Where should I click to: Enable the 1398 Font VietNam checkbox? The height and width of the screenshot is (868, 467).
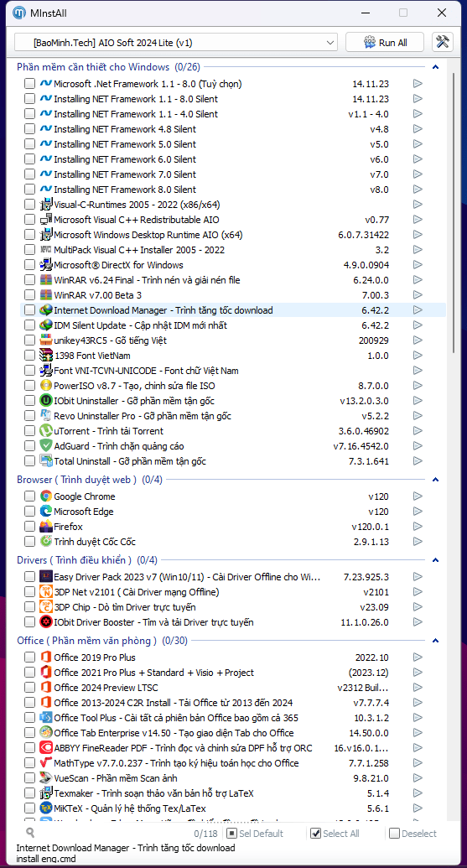tap(29, 356)
